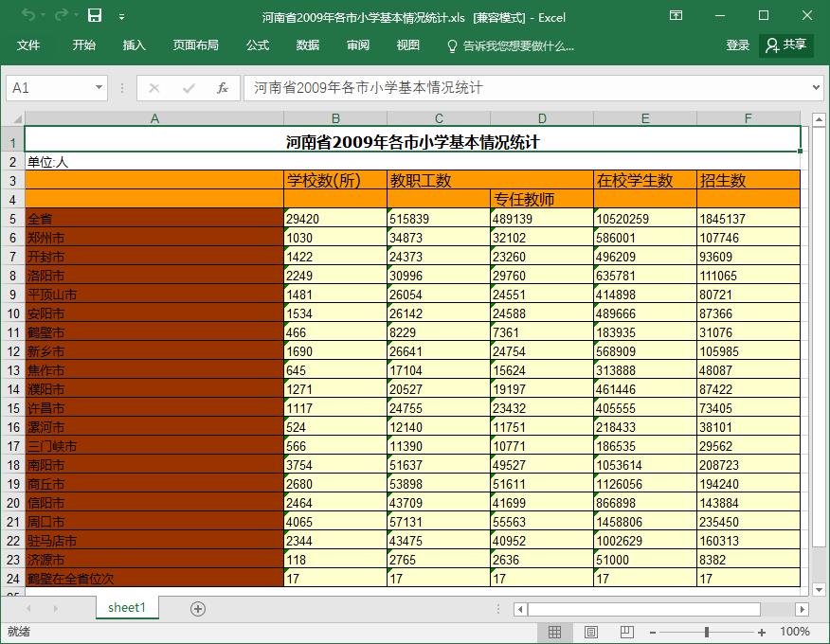Select column A header

[154, 118]
